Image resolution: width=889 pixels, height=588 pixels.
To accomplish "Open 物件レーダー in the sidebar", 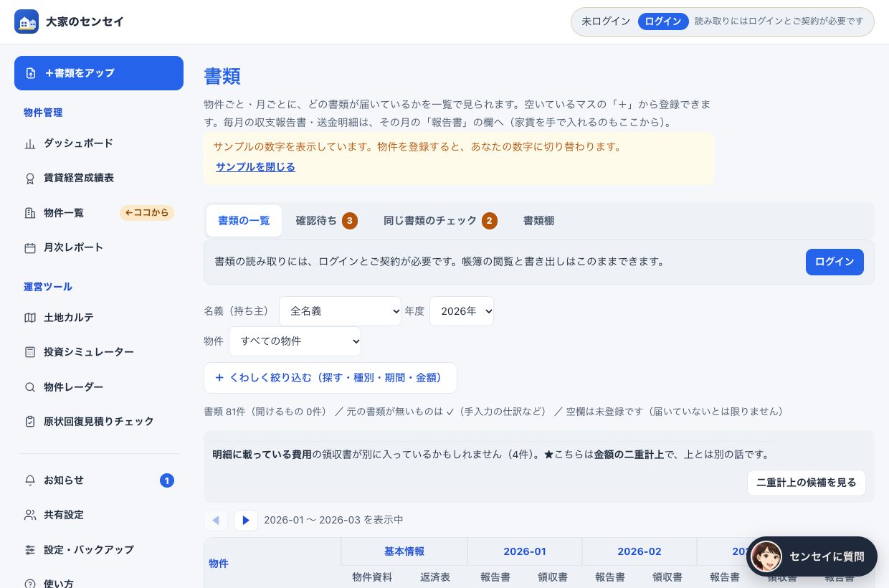I will [99, 387].
